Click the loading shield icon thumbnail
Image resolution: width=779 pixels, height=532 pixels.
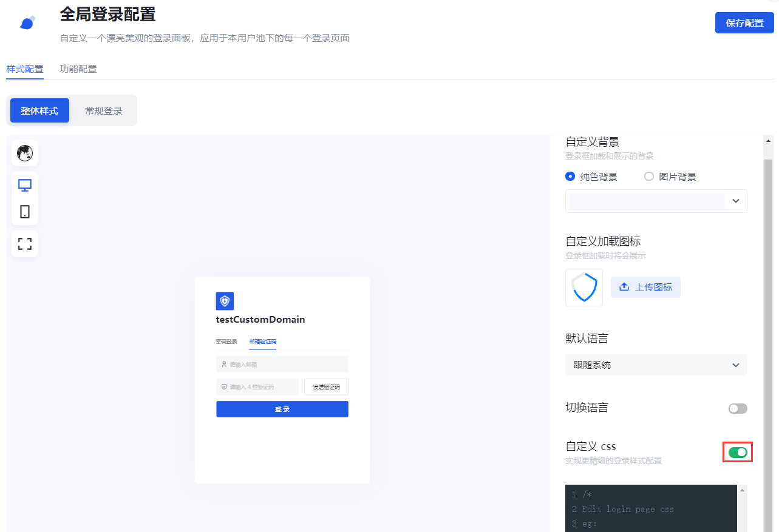[x=584, y=288]
